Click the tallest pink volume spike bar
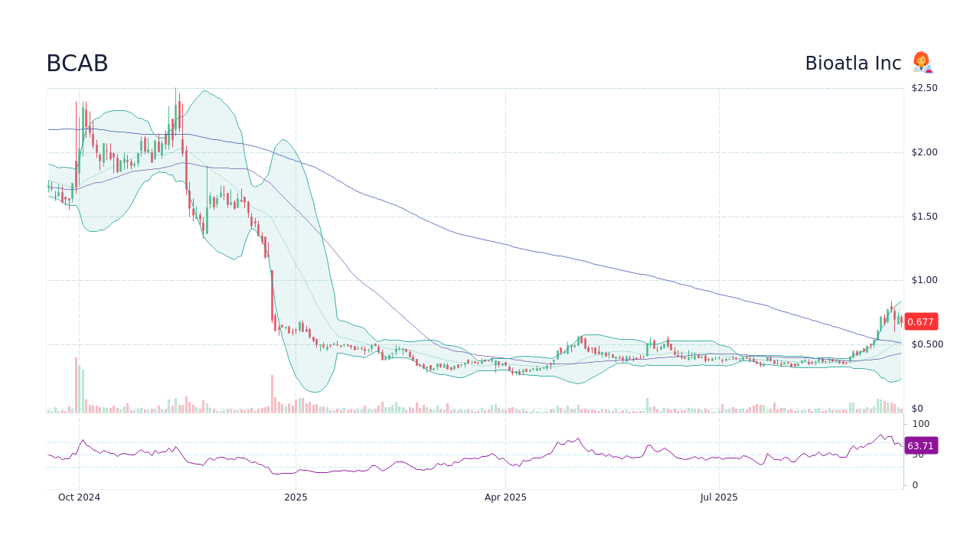 (76, 383)
